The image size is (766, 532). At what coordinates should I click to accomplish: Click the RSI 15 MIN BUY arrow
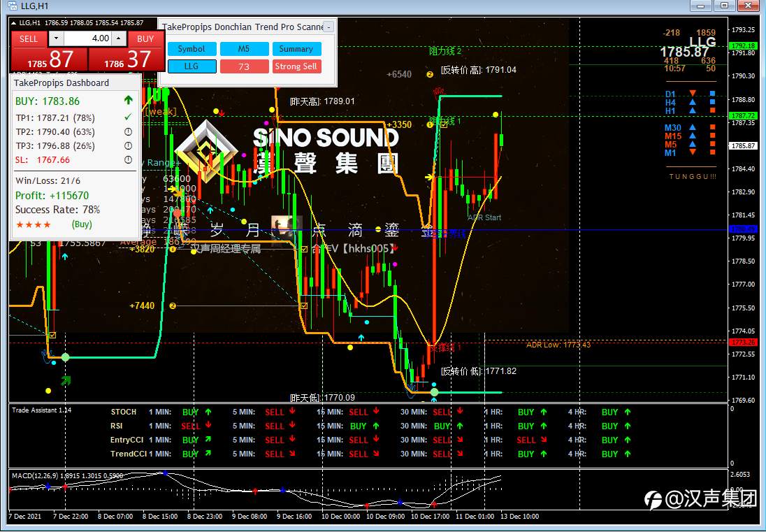(x=376, y=426)
